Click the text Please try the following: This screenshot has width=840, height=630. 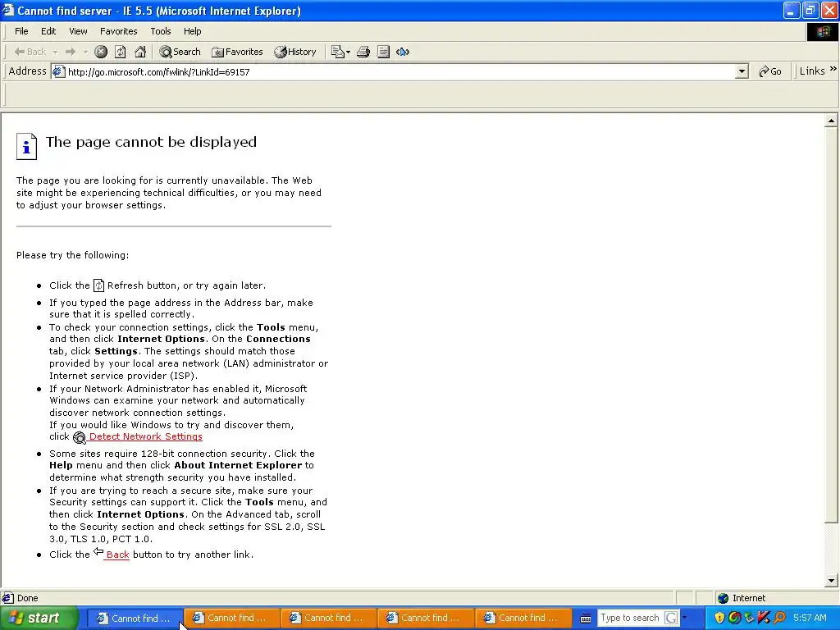pos(72,255)
